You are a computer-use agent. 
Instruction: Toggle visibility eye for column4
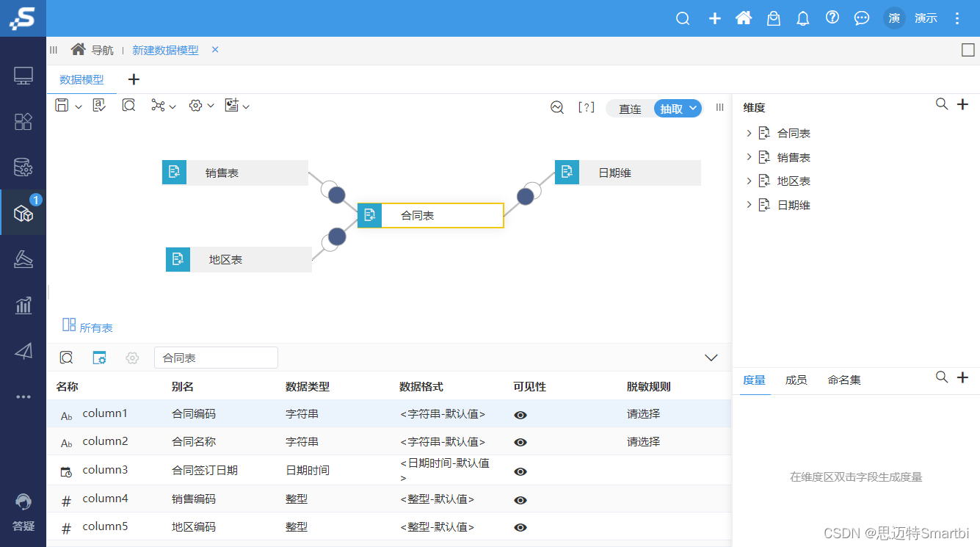(520, 500)
